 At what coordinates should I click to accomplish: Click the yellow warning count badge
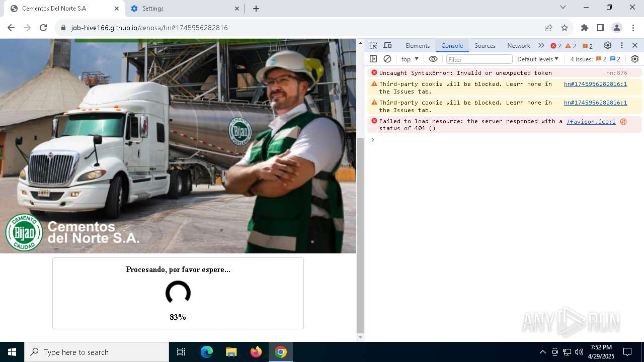click(571, 46)
